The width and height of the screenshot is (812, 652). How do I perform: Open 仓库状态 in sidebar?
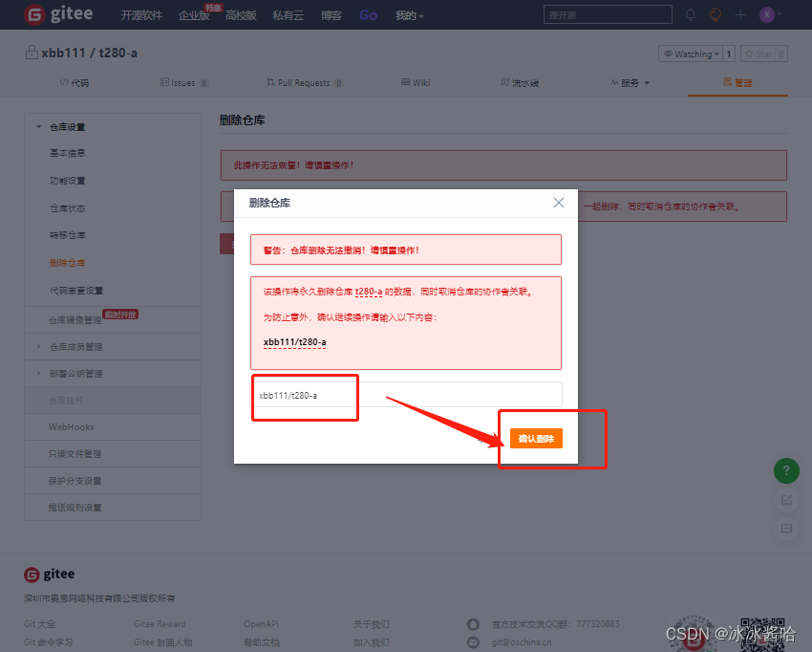coord(67,208)
